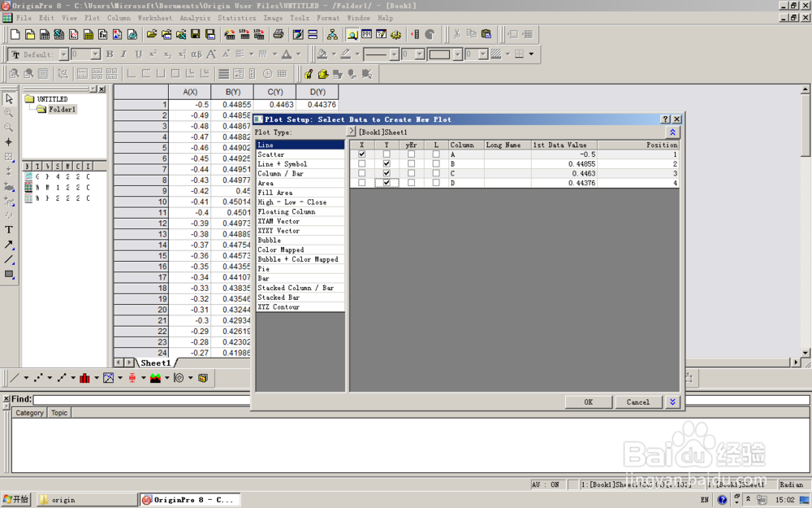
Task: Select Scatter plot type
Action: pos(300,154)
